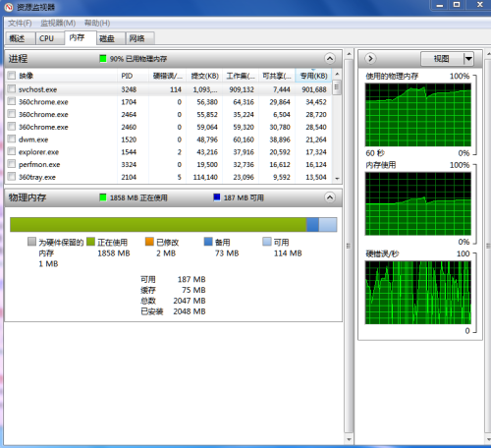This screenshot has height=448, width=491.
Task: Click the 内存使用 graph
Action: (x=418, y=203)
